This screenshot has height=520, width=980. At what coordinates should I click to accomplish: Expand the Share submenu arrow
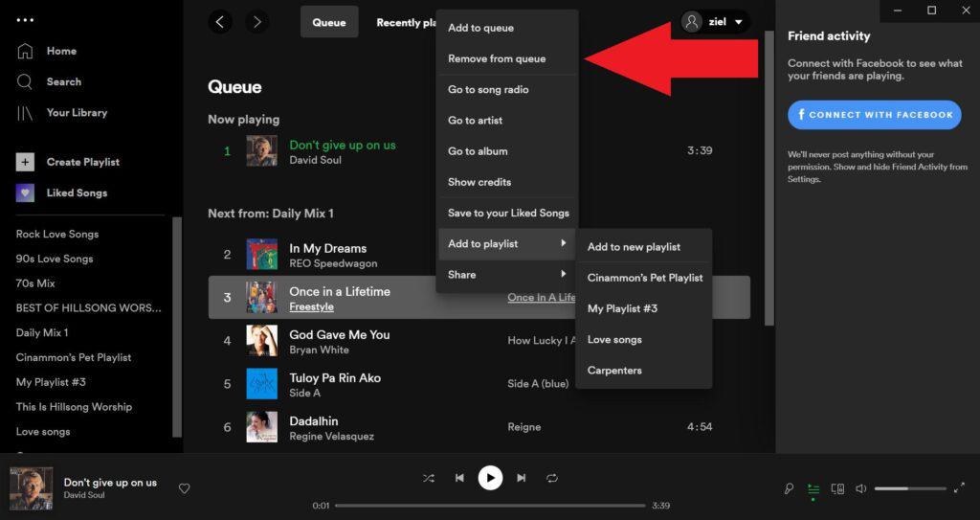(563, 274)
